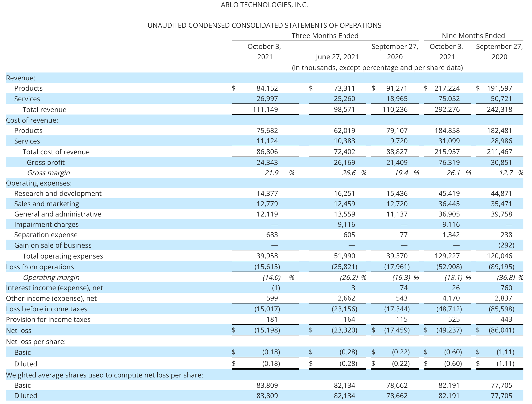Viewport: 532px width, 404px height.
Task: Select Gross margin value 26.6
Action: [349, 173]
